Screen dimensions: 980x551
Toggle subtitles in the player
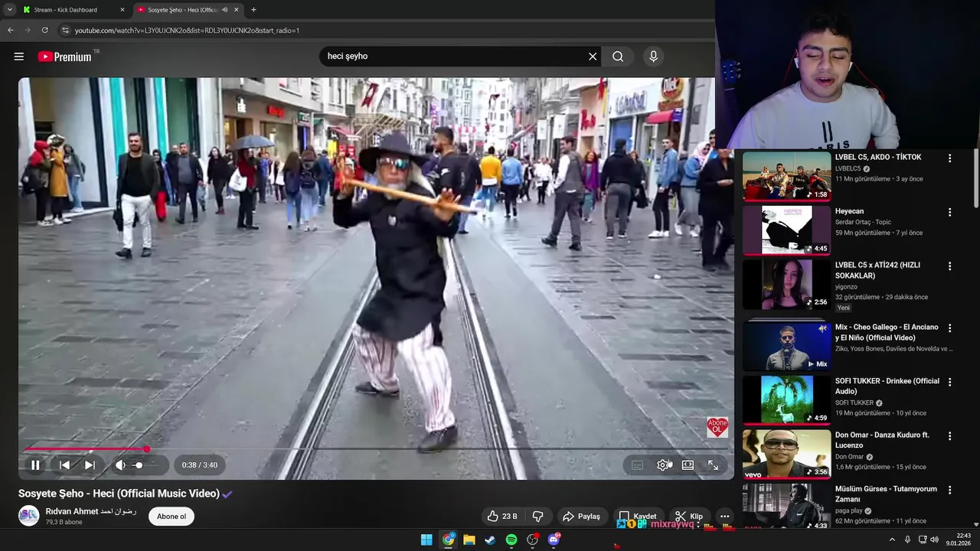pyautogui.click(x=637, y=465)
